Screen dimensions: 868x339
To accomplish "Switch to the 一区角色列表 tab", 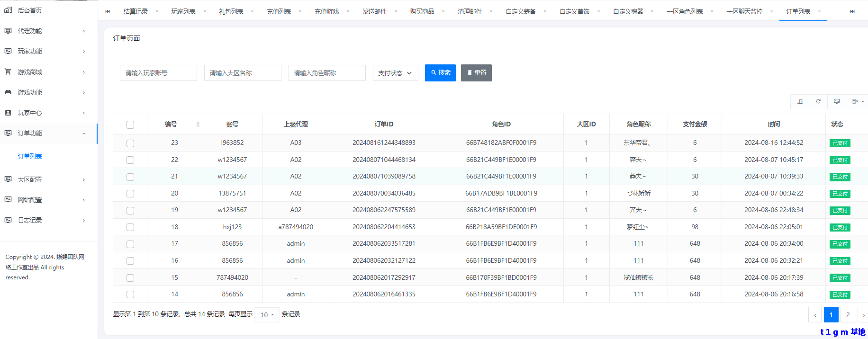I will (x=685, y=11).
